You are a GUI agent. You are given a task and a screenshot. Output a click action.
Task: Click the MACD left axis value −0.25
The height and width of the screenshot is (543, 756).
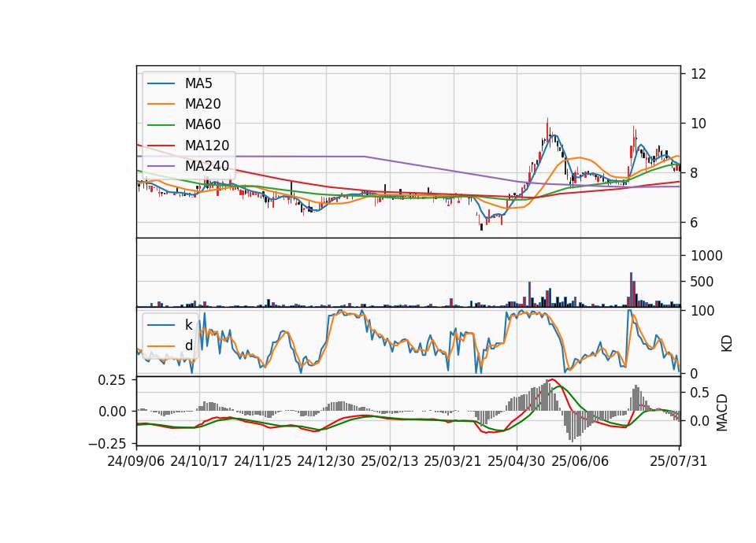pos(107,443)
